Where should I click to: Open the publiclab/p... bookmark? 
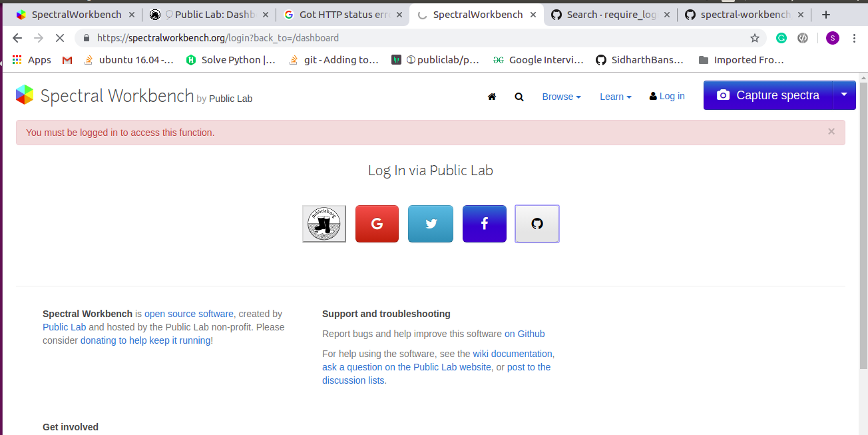pyautogui.click(x=435, y=60)
